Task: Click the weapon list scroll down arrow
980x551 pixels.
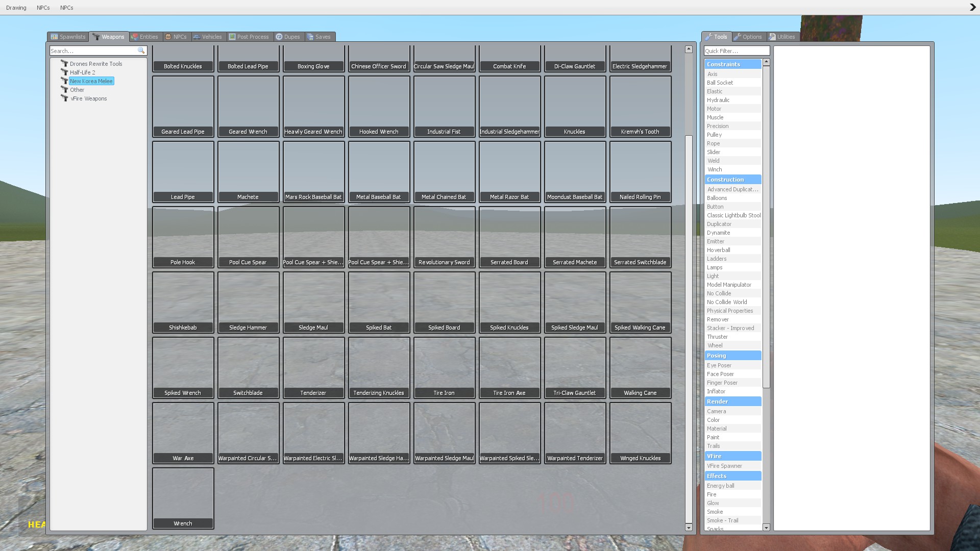Action: pos(689,528)
